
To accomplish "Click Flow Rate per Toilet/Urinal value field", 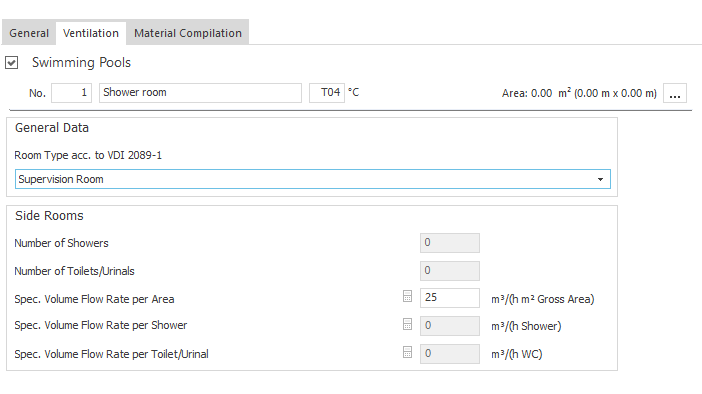I will [449, 354].
